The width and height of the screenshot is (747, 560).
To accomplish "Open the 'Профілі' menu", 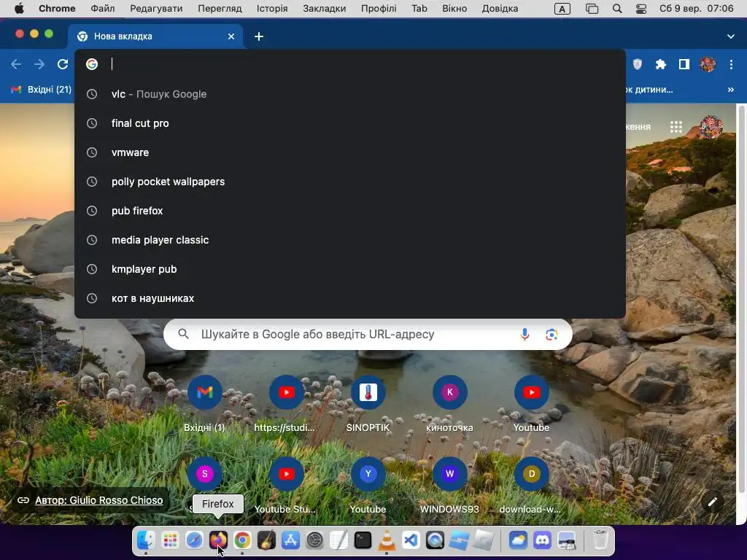I will point(379,9).
